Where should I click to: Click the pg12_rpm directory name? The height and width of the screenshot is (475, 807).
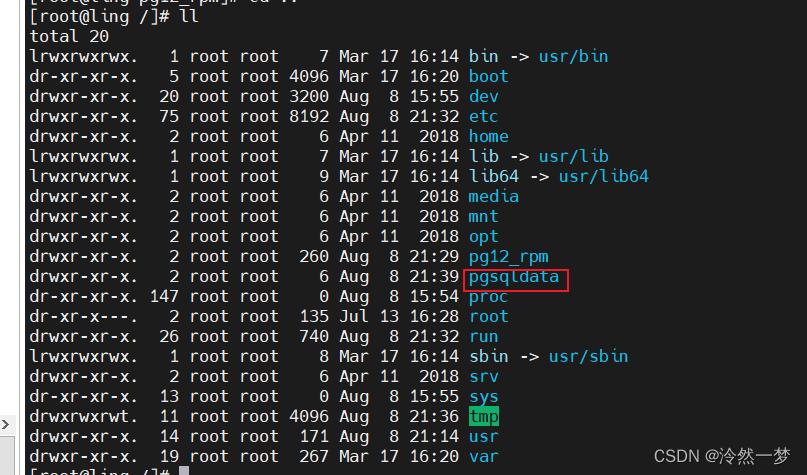pos(508,257)
